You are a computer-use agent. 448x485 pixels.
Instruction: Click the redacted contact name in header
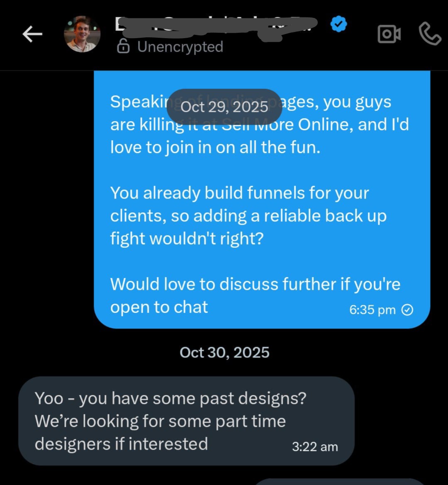216,25
